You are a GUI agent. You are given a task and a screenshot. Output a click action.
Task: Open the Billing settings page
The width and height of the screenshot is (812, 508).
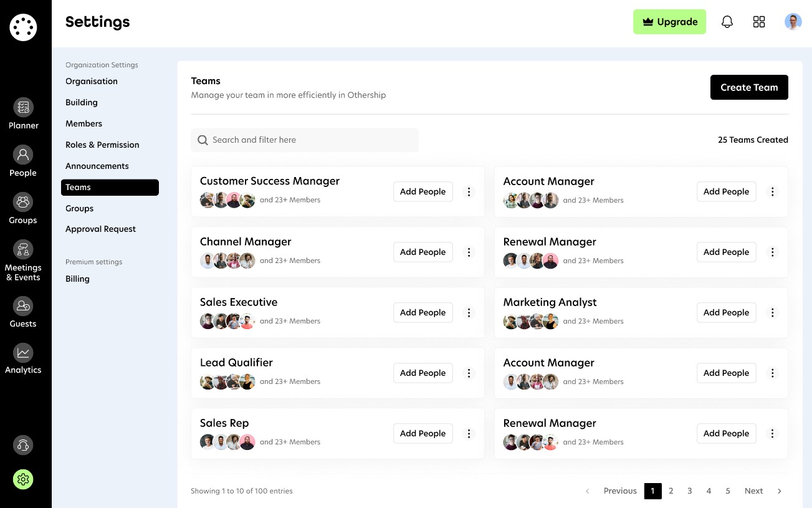(77, 279)
